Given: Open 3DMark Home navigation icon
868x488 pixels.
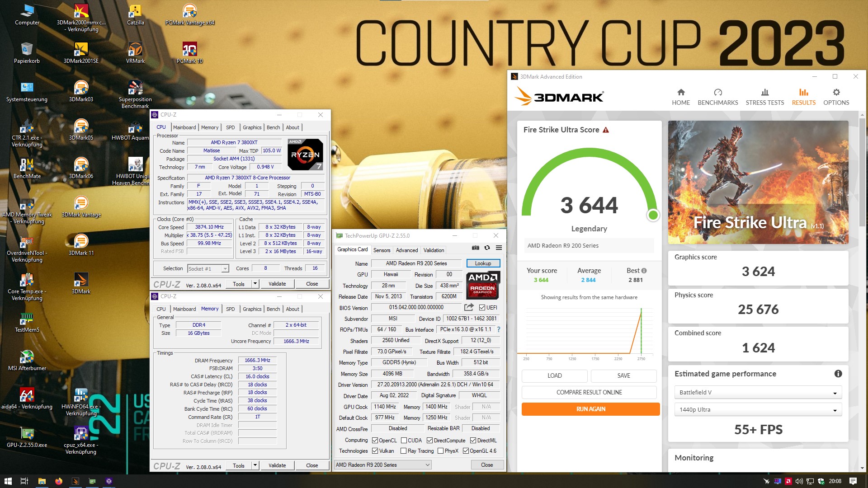Looking at the screenshot, I should coord(680,97).
